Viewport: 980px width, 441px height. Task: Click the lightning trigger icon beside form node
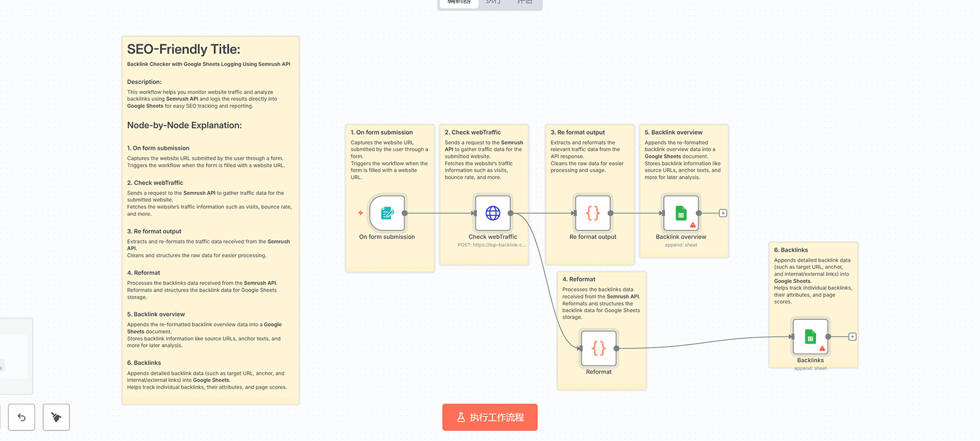360,213
